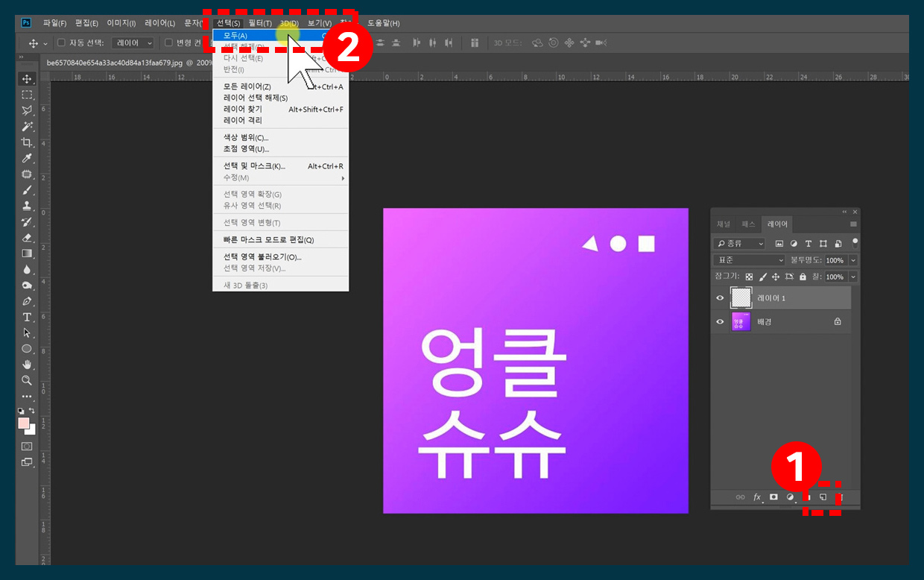Open the Move tool preset picker arrow
The width and height of the screenshot is (924, 580).
[45, 43]
